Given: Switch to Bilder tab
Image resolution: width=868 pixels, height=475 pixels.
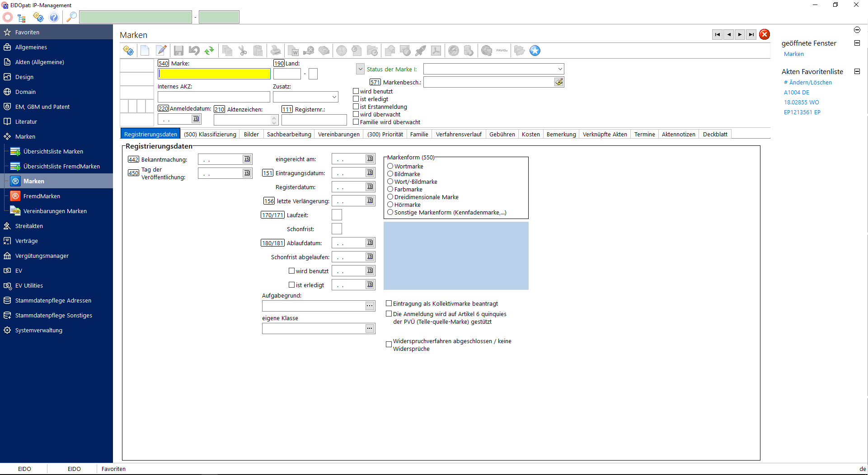Looking at the screenshot, I should [251, 134].
